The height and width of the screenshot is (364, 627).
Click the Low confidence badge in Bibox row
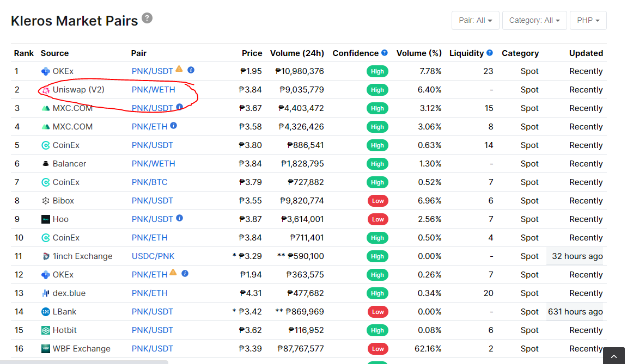tap(378, 201)
